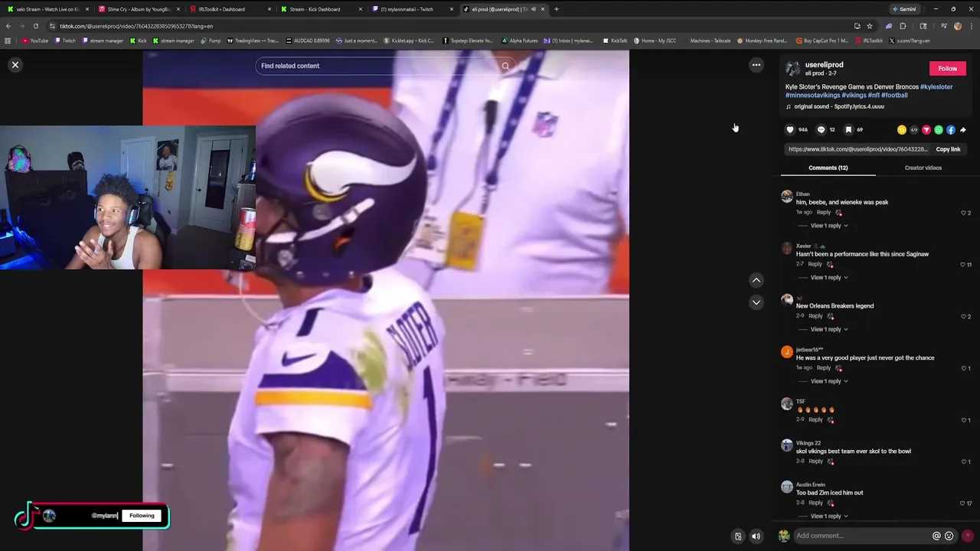Like Ethan's comment with heart
The height and width of the screenshot is (551, 980).
963,213
